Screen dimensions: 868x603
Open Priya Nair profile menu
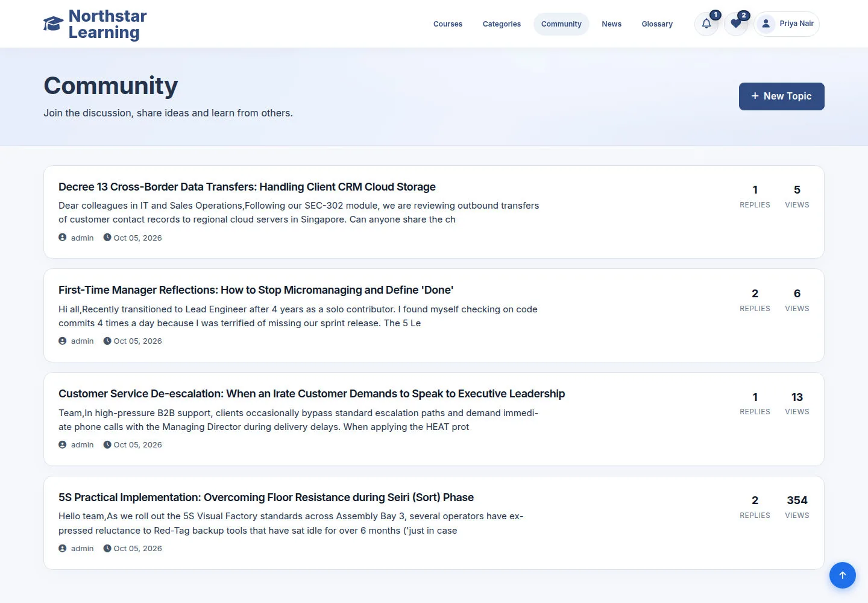point(787,24)
